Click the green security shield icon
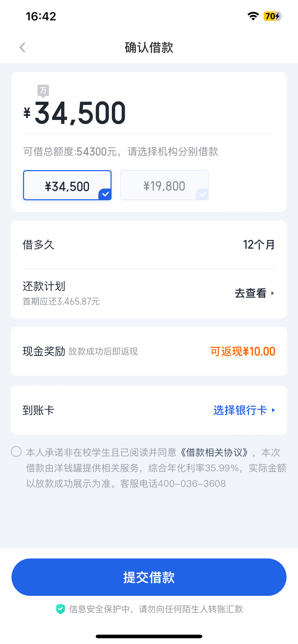Viewport: 298px width, 644px height. coord(60,609)
